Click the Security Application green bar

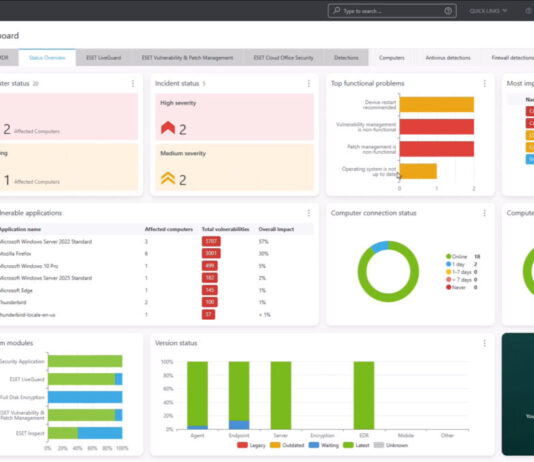pos(85,361)
